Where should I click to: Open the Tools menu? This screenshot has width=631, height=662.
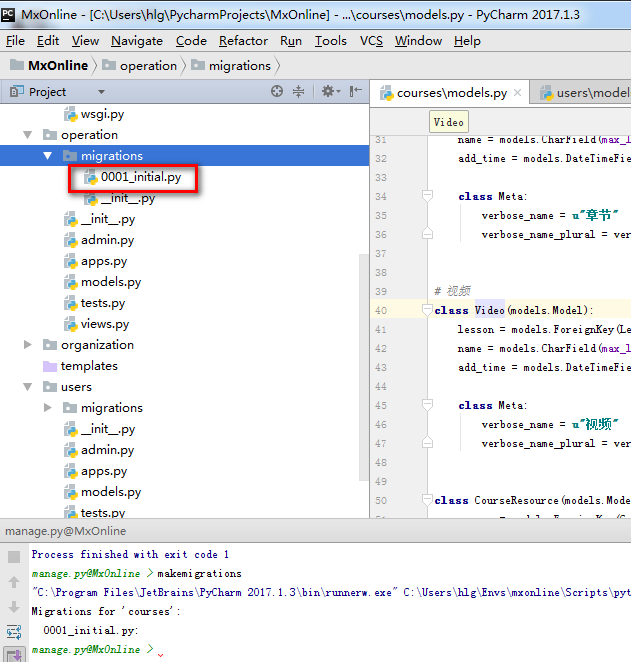(330, 41)
